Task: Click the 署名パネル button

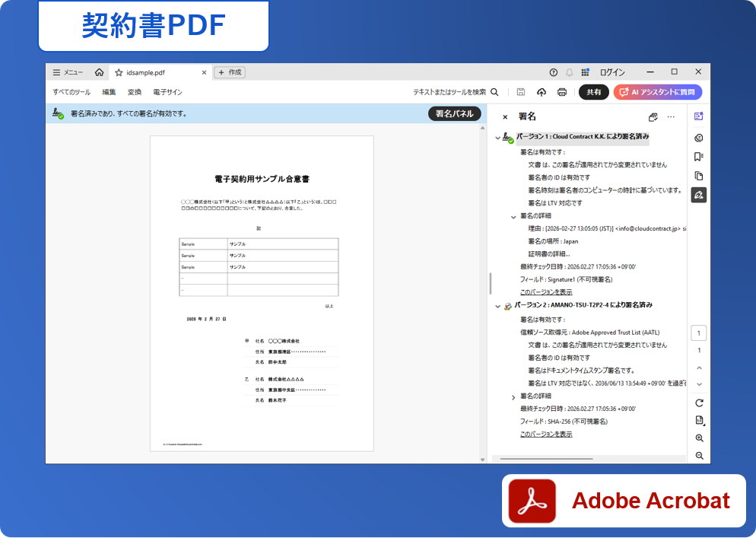Action: (454, 113)
